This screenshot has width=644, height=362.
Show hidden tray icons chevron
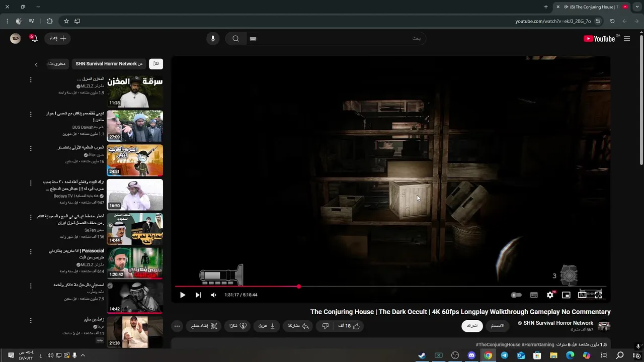click(x=83, y=355)
